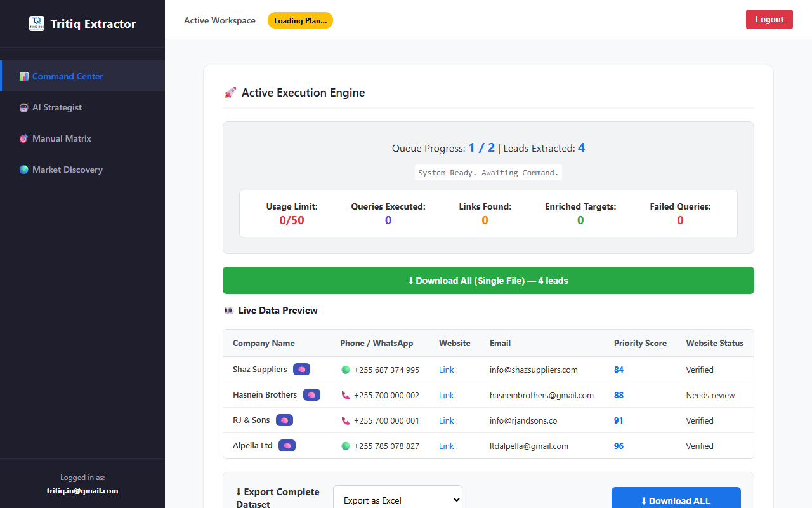Click the Usage Limit 0/50 value
This screenshot has height=508, width=812.
click(x=292, y=220)
